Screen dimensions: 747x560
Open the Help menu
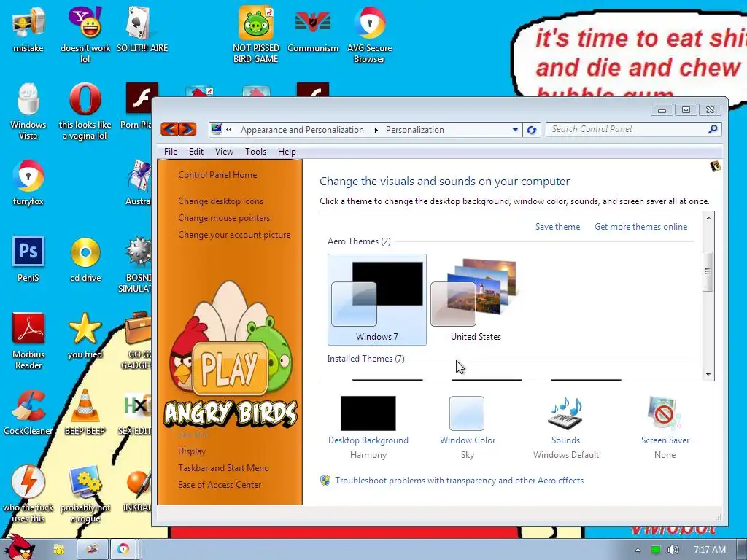pyautogui.click(x=287, y=152)
